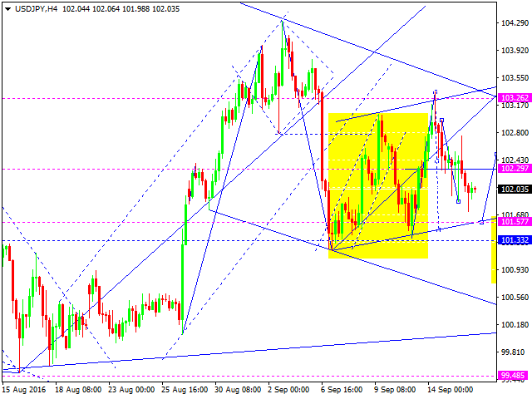Click the 14 Sep 00:00 time label
This screenshot has height=399, width=532.
tap(451, 390)
